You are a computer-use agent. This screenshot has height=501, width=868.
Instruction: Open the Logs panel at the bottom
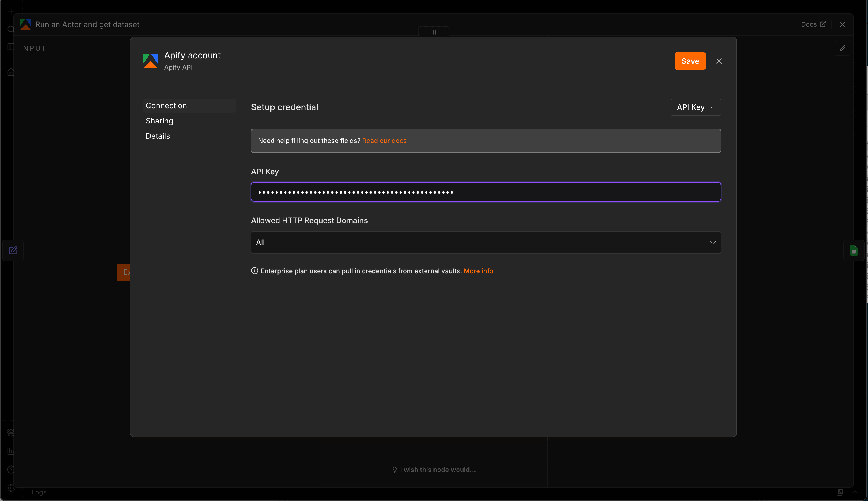tap(39, 492)
